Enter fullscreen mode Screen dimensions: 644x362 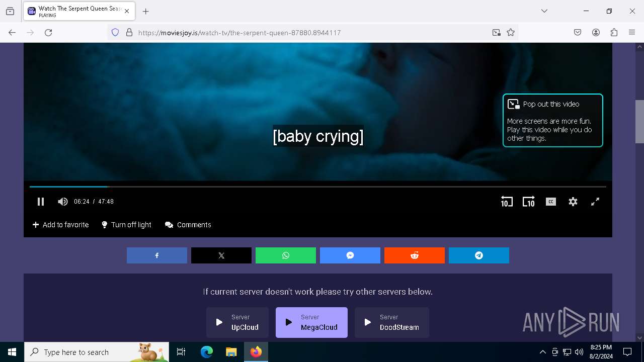pyautogui.click(x=595, y=202)
